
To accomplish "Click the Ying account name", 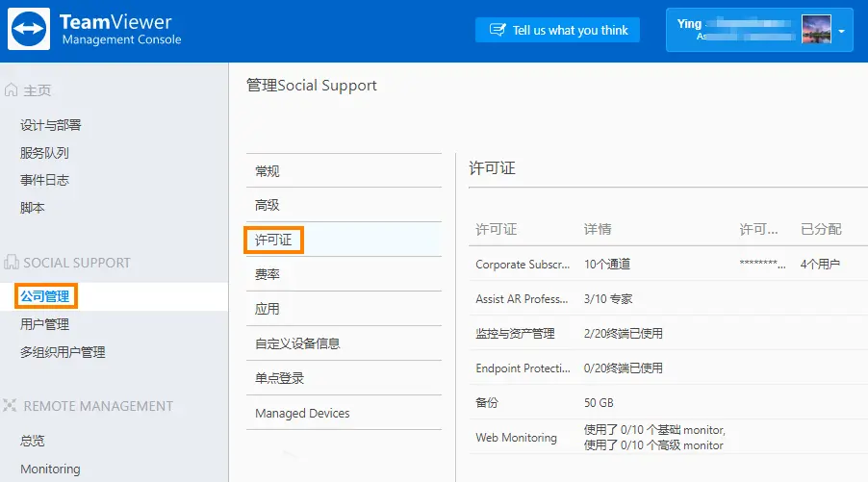I will click(x=689, y=24).
